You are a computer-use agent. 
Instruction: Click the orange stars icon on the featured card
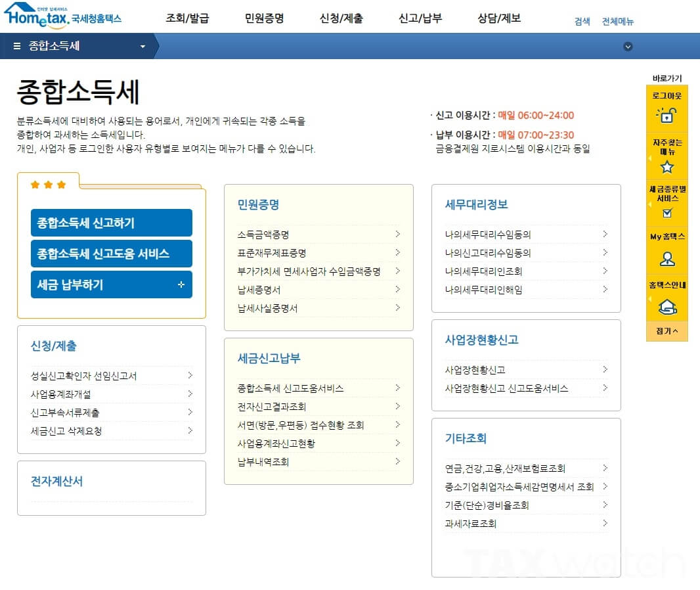click(x=48, y=185)
